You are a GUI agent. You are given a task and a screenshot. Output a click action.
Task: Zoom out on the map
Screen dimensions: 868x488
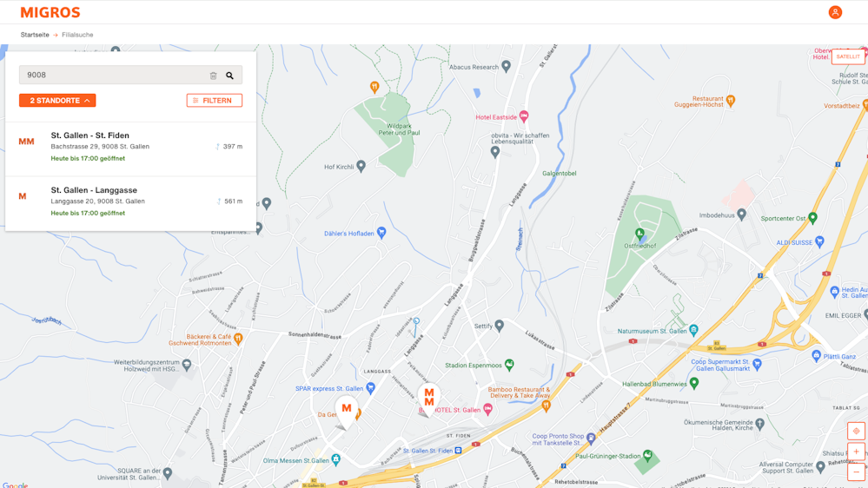pos(856,472)
